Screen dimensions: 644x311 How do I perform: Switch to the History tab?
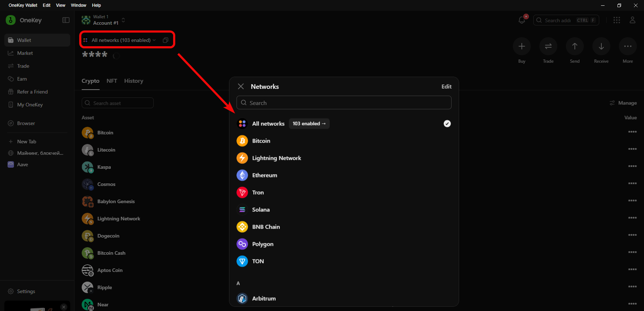click(134, 81)
